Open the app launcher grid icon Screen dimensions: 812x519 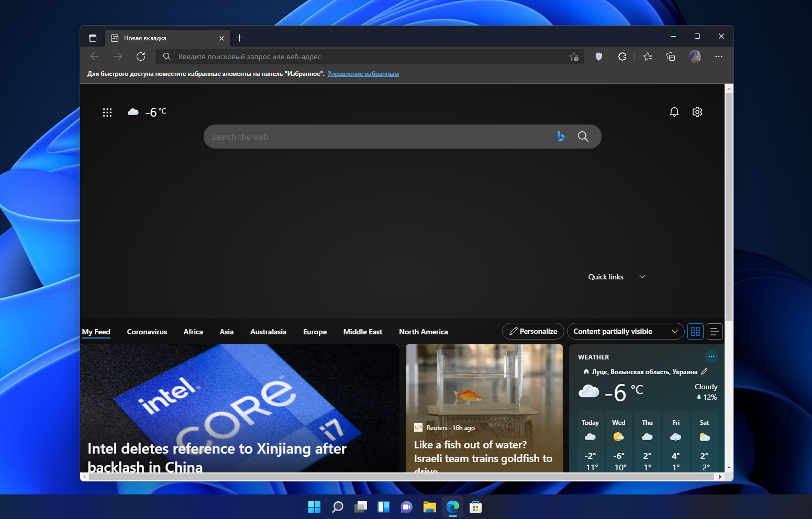pyautogui.click(x=107, y=112)
